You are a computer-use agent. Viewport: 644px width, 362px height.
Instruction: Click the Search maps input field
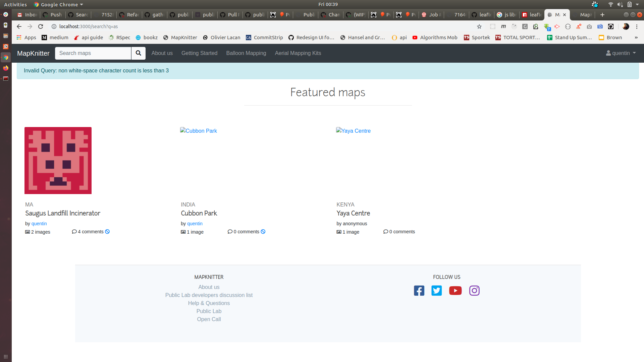point(93,53)
